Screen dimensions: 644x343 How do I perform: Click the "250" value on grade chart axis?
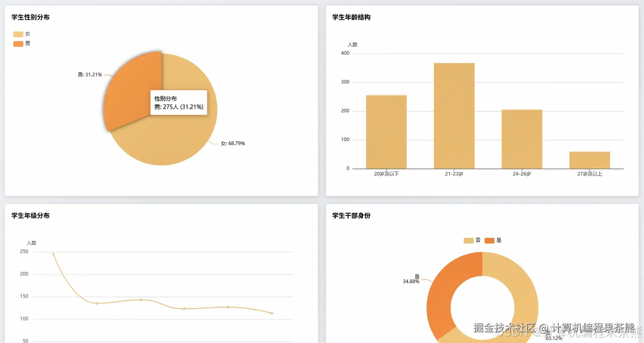pos(24,251)
